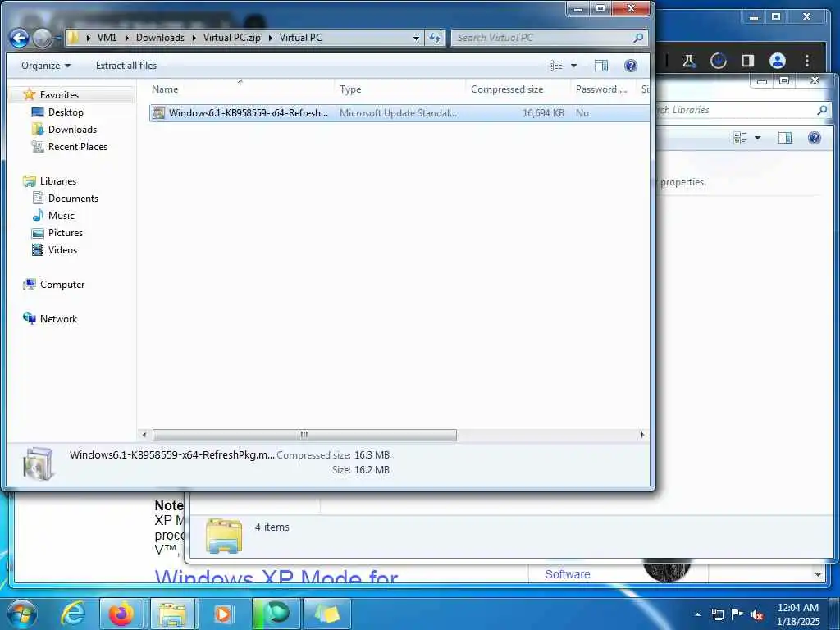This screenshot has height=630, width=840.
Task: Open the Action Center flag icon
Action: [737, 614]
